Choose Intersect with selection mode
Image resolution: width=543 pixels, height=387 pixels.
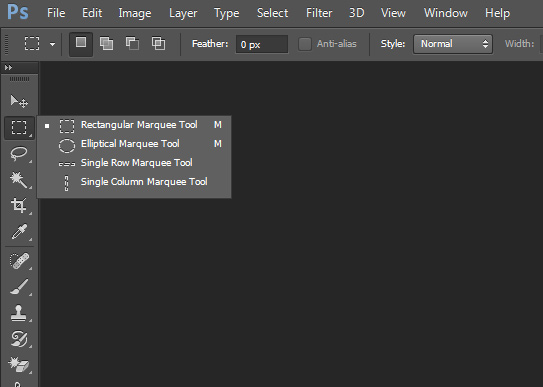click(x=158, y=44)
